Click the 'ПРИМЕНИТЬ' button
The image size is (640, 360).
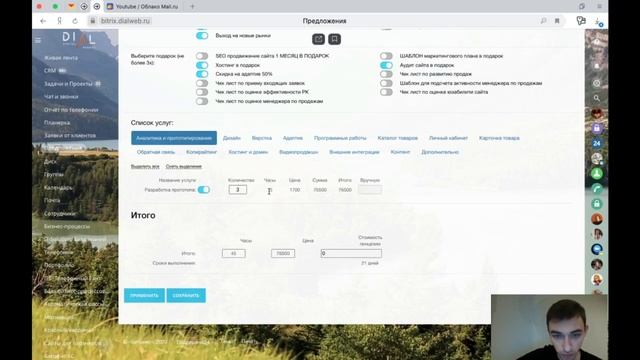144,296
